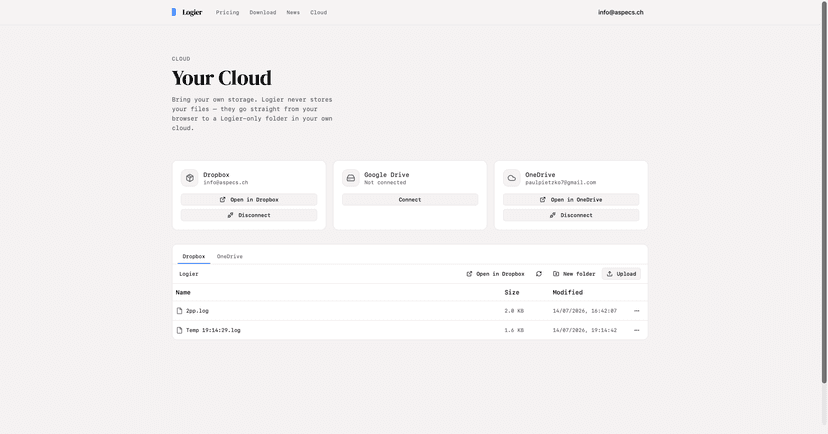The height and width of the screenshot is (434, 828).
Task: Refresh the Dropbox file list
Action: tap(539, 273)
